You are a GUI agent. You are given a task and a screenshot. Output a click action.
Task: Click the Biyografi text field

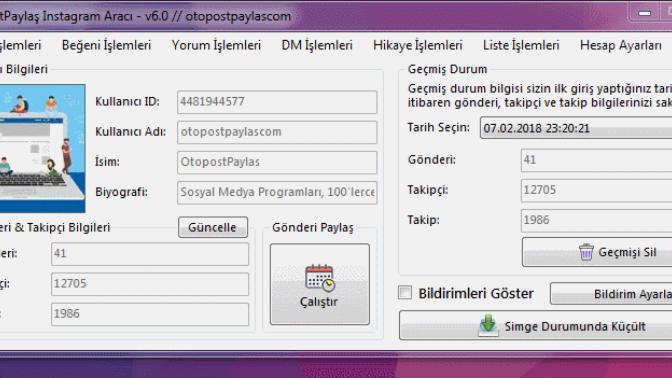(x=277, y=192)
